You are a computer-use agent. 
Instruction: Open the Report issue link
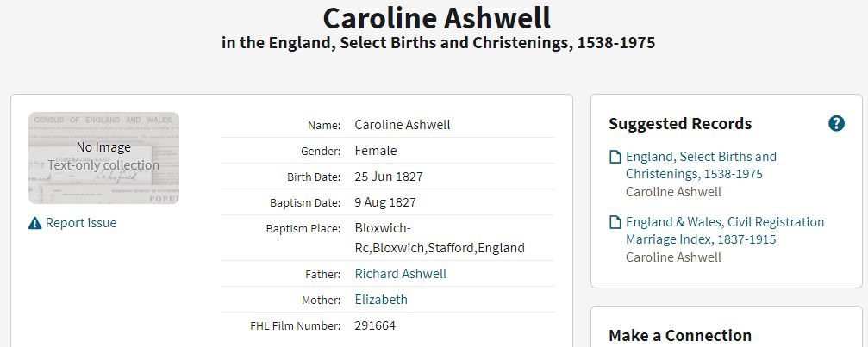[81, 223]
